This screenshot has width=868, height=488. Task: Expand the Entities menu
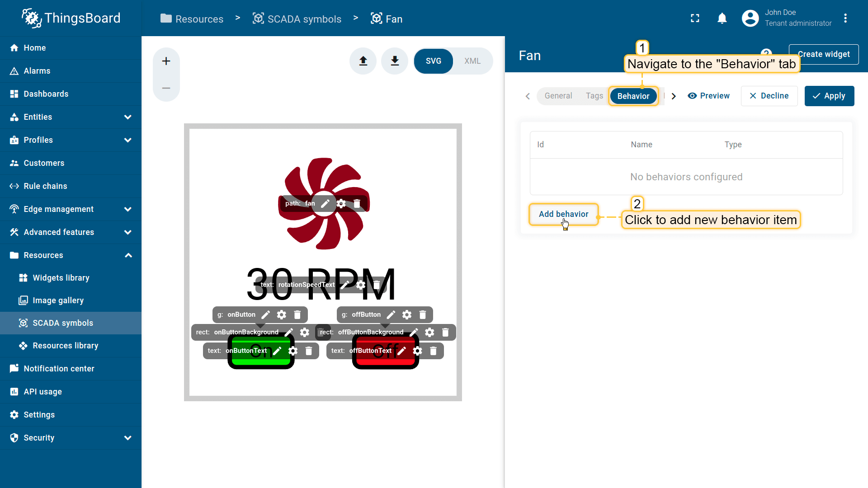128,117
